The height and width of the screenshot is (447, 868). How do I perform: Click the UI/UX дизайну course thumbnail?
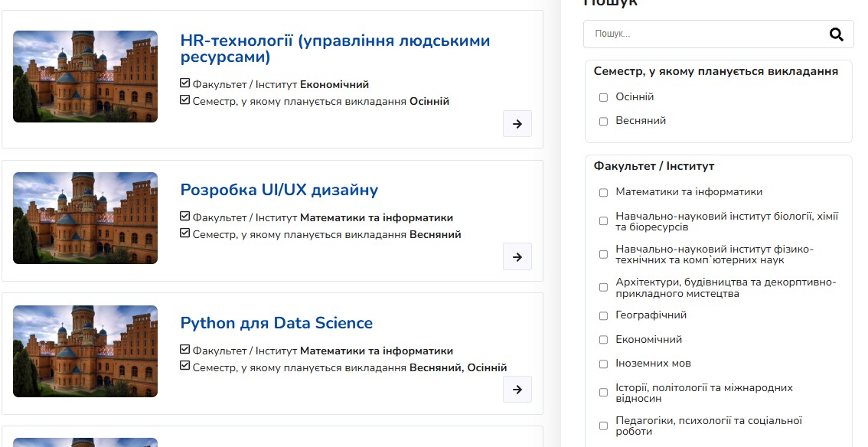pyautogui.click(x=85, y=218)
